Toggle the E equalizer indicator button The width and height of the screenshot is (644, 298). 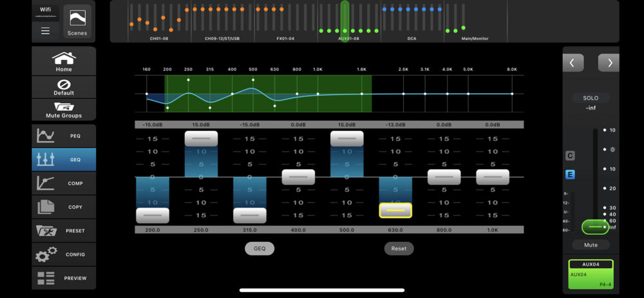pyautogui.click(x=570, y=175)
